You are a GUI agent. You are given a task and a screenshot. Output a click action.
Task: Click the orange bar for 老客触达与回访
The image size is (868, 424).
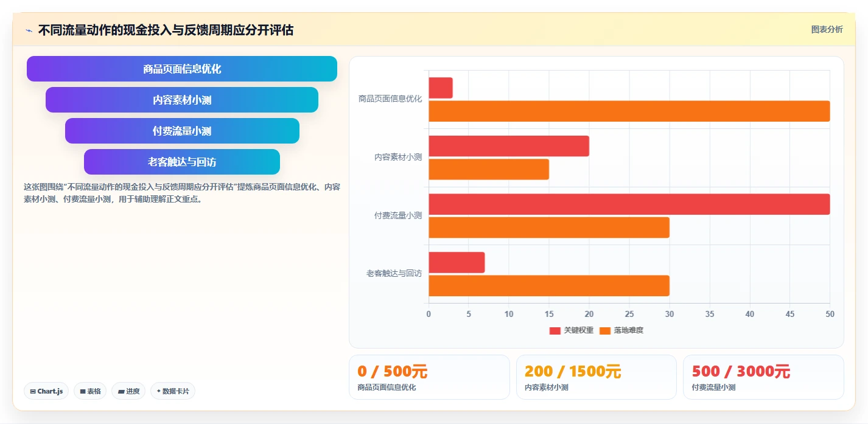549,286
